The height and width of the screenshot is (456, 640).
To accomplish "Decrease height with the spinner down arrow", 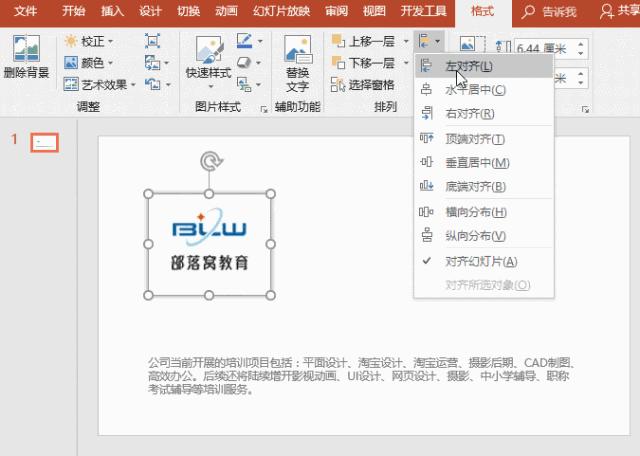I will point(581,53).
